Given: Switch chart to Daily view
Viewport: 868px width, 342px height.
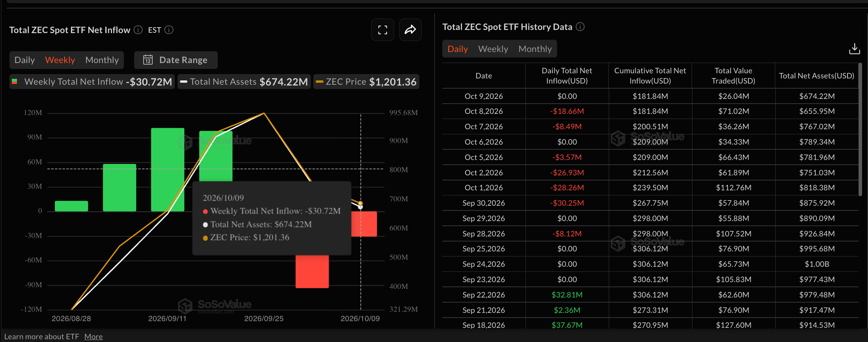Looking at the screenshot, I should pos(24,60).
